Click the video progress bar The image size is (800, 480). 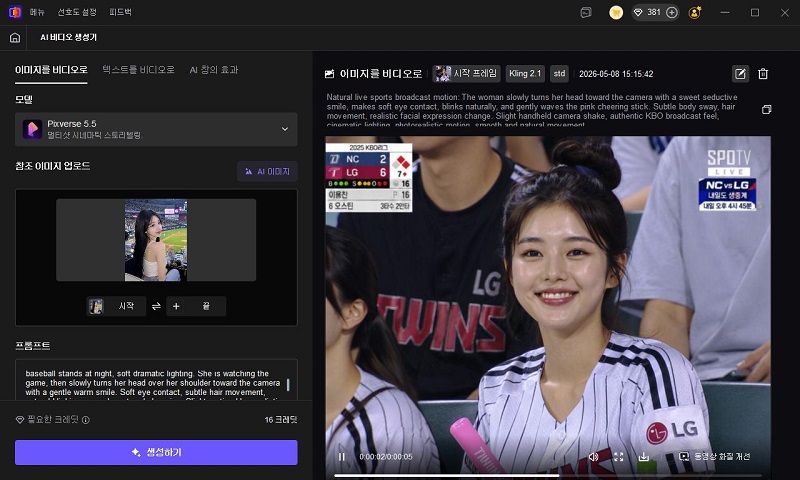(x=548, y=475)
